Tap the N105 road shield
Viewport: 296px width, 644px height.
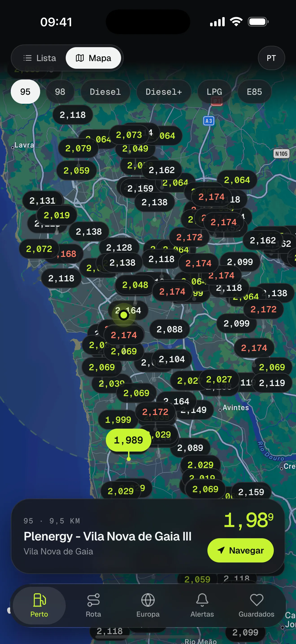point(281,154)
